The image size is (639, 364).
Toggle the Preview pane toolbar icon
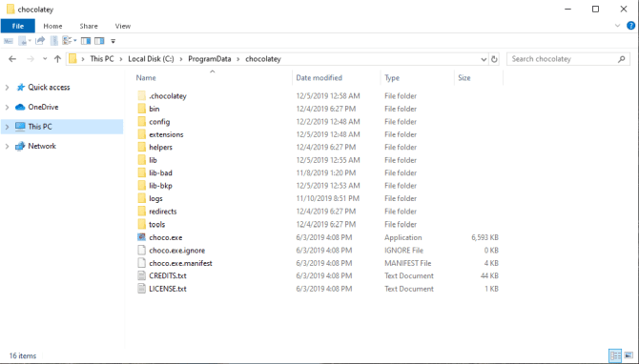[86, 41]
